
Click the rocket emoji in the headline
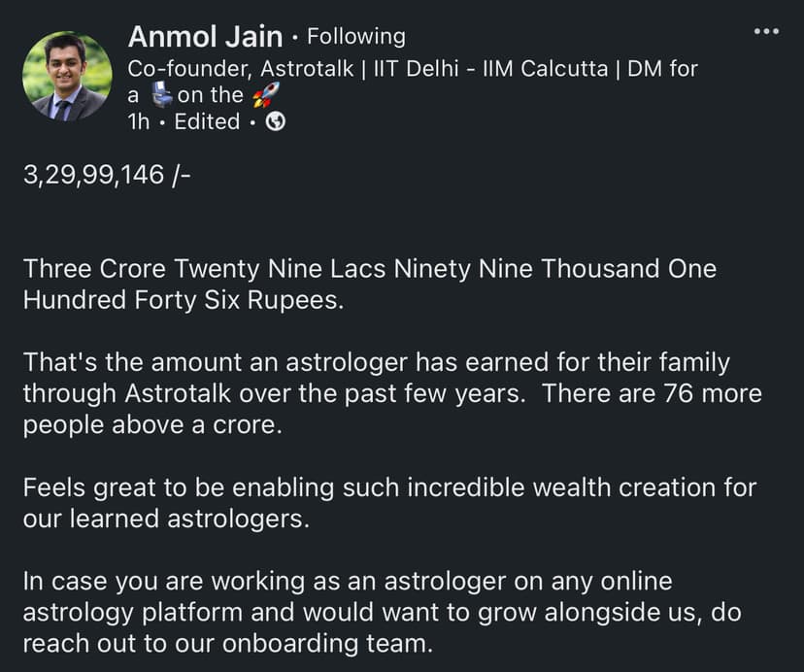coord(265,95)
